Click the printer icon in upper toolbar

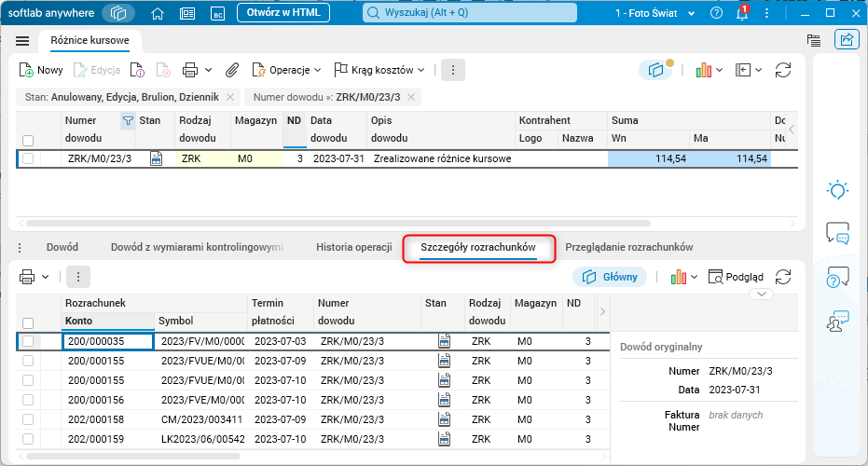(x=190, y=70)
